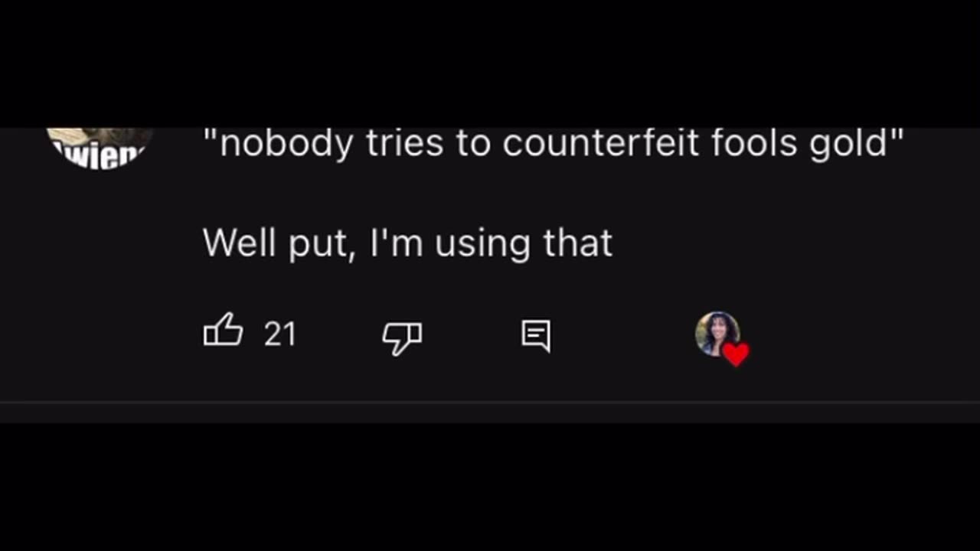Click the word "tries" in the quote
The image size is (980, 551).
(x=404, y=143)
